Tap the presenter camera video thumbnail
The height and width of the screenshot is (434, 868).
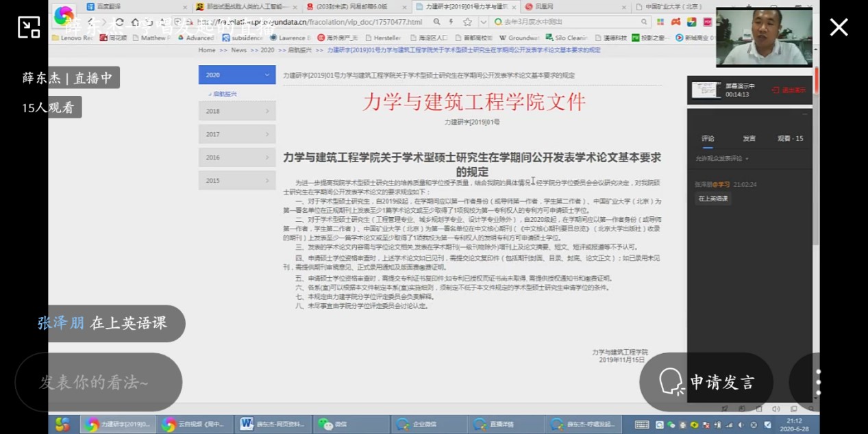[x=764, y=37]
